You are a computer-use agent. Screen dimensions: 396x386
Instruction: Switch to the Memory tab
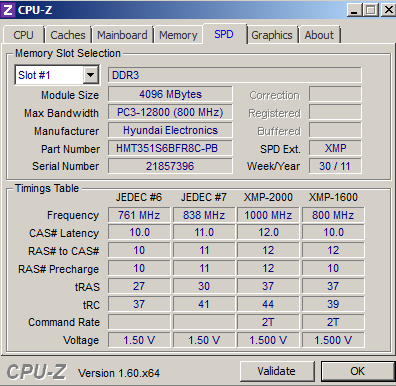point(178,35)
